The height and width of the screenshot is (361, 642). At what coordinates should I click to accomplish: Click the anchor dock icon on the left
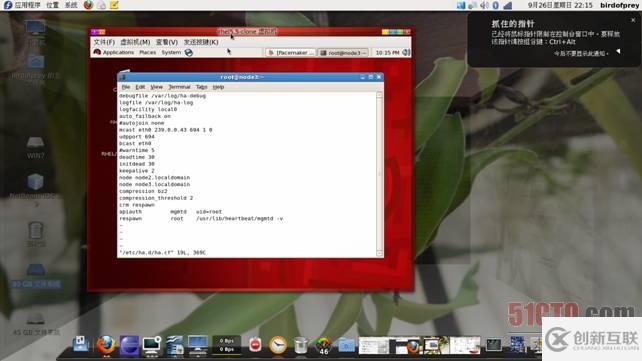coord(81,344)
